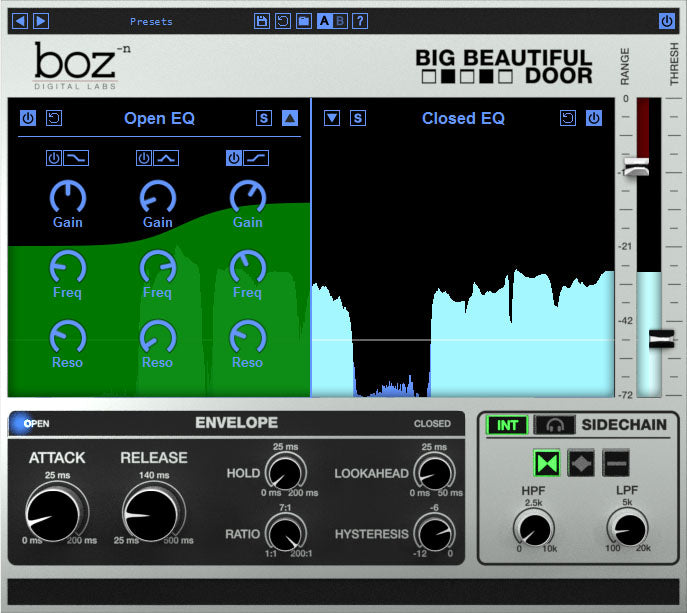Open the Presets dropdown menu

point(151,21)
